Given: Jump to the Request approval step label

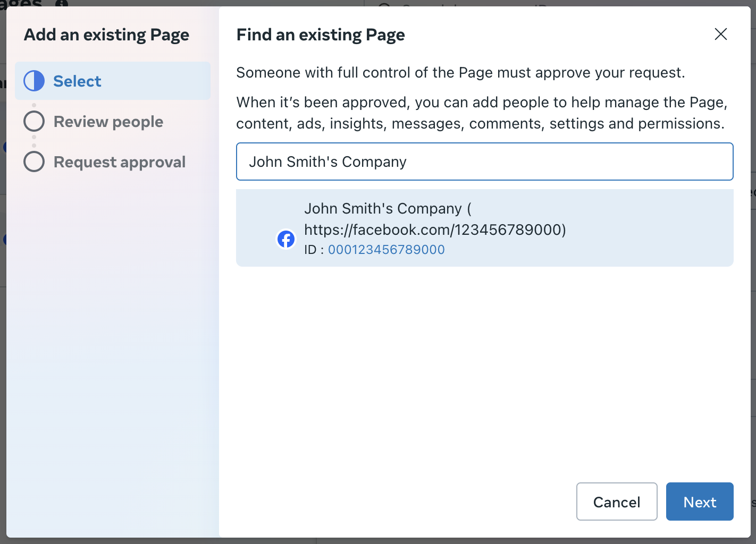Looking at the screenshot, I should tap(120, 162).
